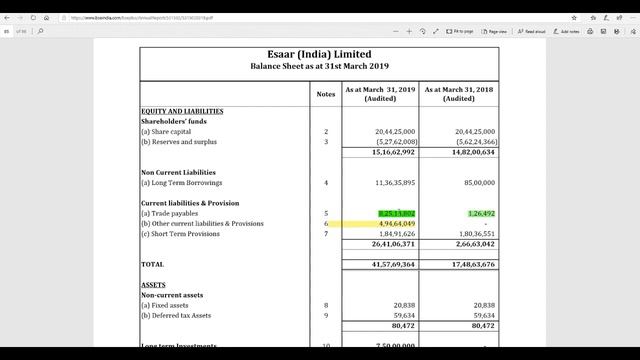Click the green highlighted 2019 Trade payables value
Image resolution: width=640 pixels, height=360 pixels.
click(x=397, y=213)
